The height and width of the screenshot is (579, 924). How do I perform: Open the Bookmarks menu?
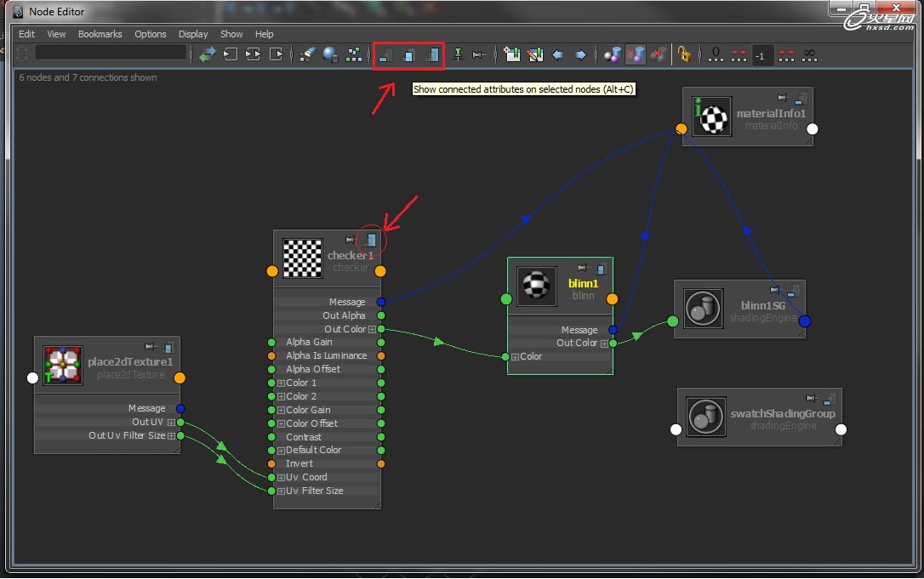(100, 34)
